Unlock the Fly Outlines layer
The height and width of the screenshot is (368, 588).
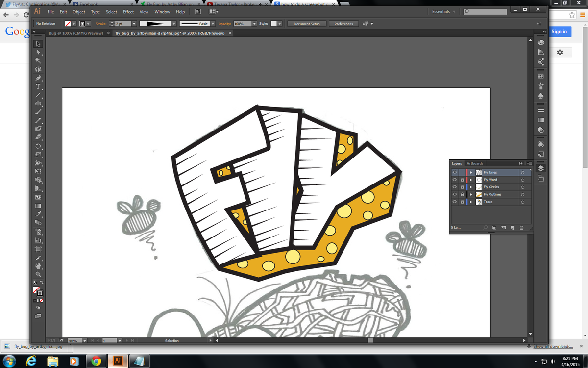tap(462, 195)
